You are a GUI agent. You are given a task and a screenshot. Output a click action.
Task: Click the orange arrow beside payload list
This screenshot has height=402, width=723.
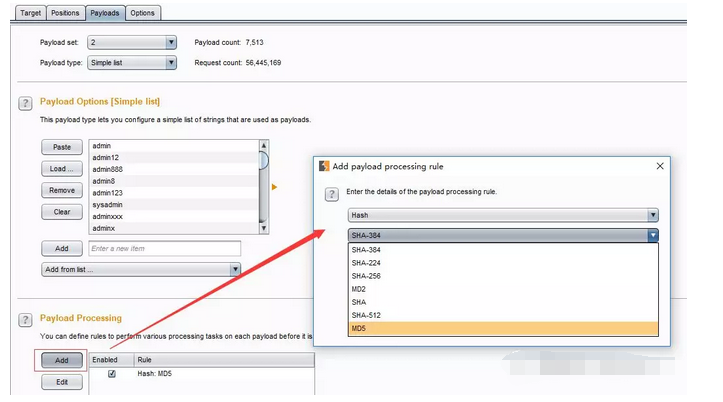click(x=274, y=187)
